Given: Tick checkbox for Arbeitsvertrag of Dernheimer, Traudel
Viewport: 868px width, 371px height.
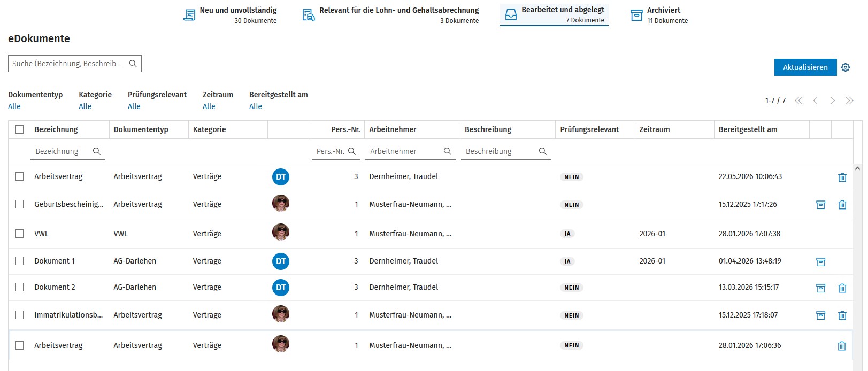Looking at the screenshot, I should point(19,176).
